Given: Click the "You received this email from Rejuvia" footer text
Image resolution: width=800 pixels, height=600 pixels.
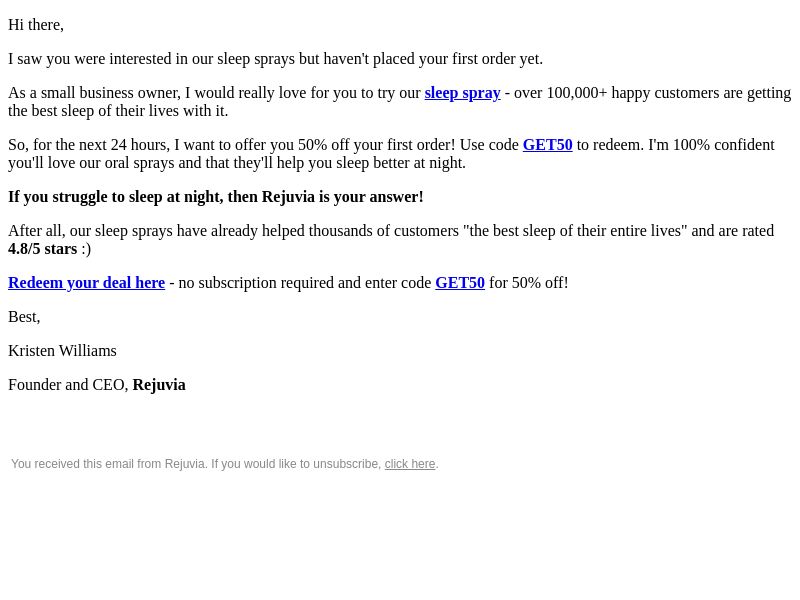Looking at the screenshot, I should [x=108, y=464].
